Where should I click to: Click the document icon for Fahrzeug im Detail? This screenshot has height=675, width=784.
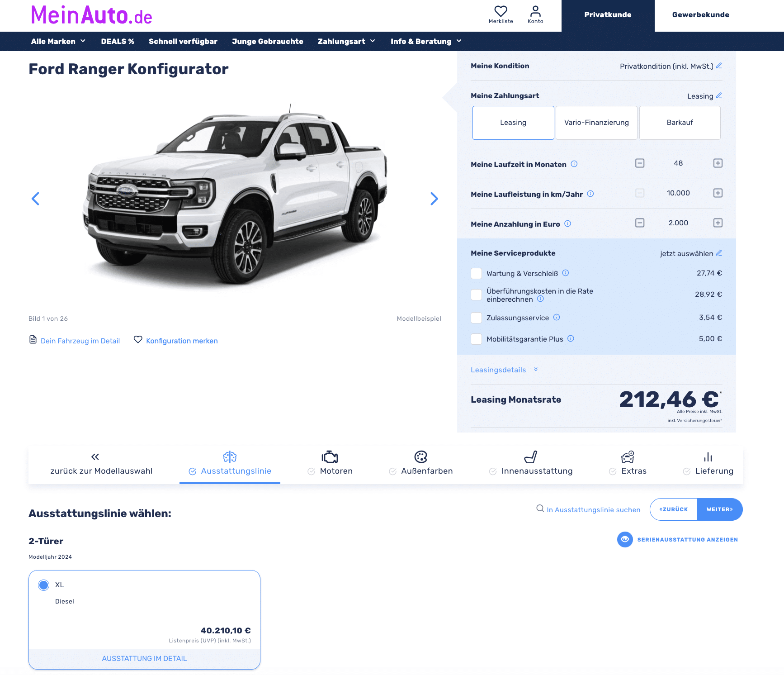(x=33, y=340)
